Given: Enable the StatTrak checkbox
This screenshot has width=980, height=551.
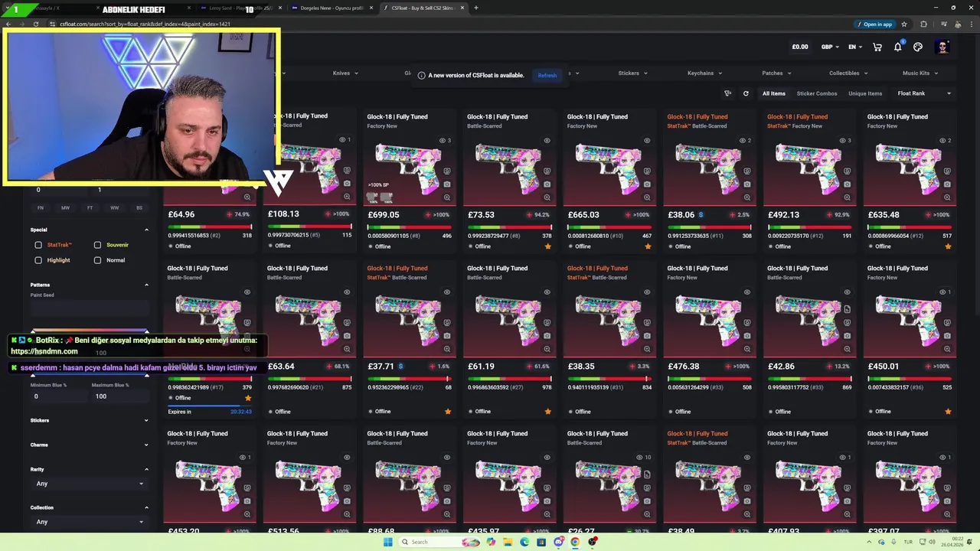Looking at the screenshot, I should 38,245.
